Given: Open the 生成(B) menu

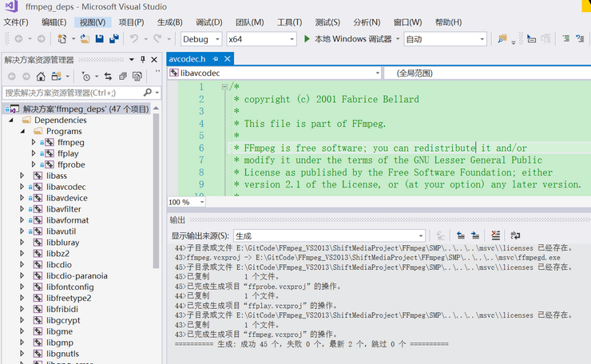Looking at the screenshot, I should tap(170, 22).
